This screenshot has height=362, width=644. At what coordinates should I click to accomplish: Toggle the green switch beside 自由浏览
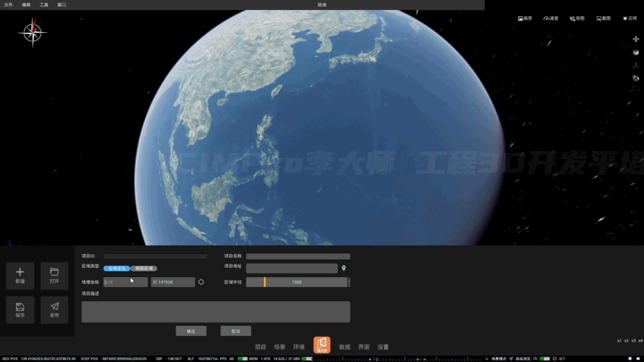pos(545,358)
